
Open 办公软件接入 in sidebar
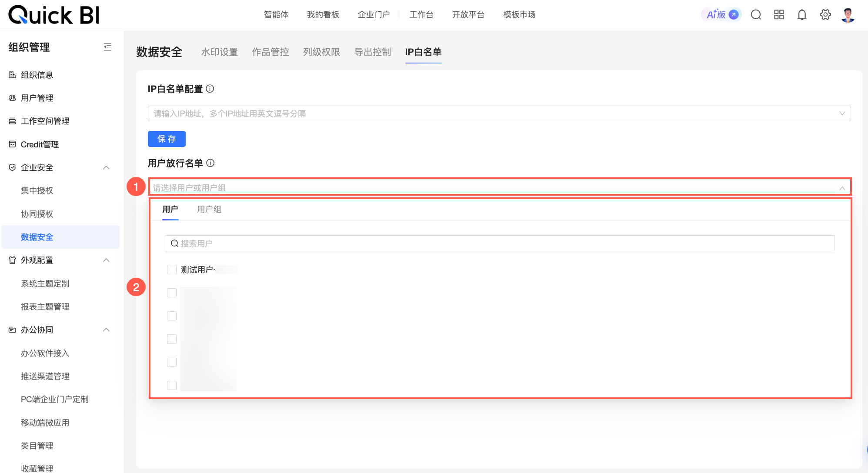click(x=45, y=353)
